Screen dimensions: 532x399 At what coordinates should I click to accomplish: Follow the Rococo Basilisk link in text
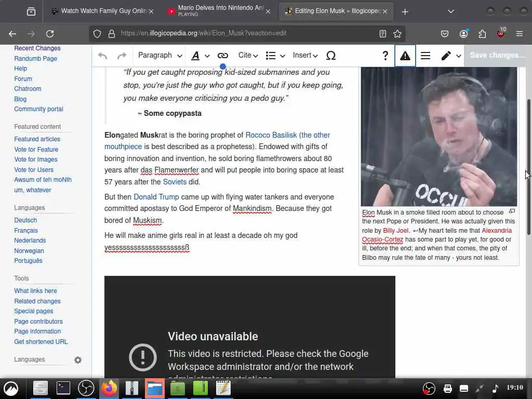(271, 135)
